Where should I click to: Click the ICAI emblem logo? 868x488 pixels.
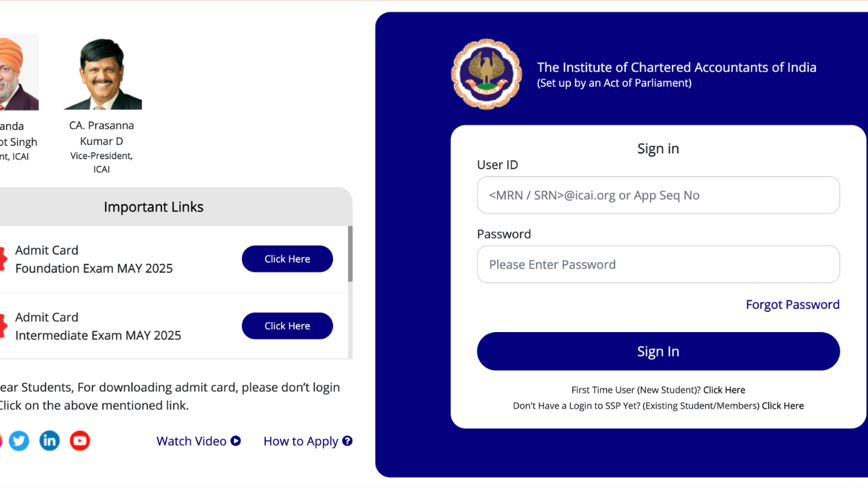coord(486,74)
